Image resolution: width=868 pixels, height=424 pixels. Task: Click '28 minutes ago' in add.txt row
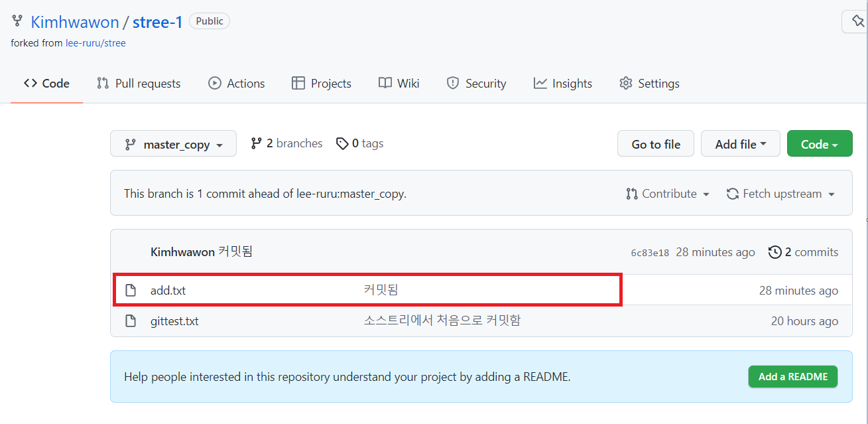click(798, 291)
